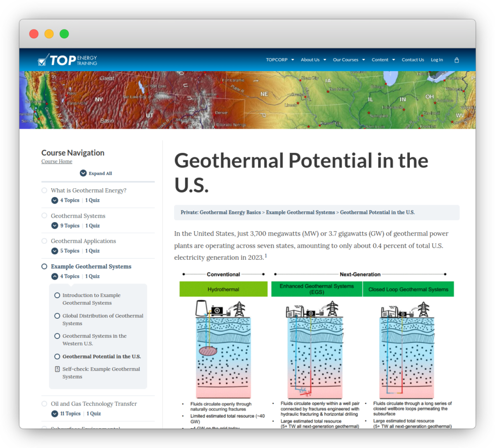
Task: Open the shopping bag cart icon
Action: point(456,60)
